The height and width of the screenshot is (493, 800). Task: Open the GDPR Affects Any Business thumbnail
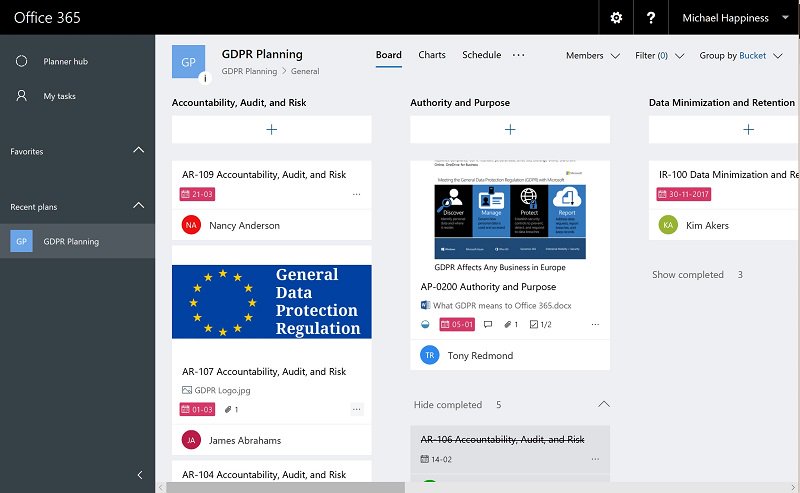[510, 217]
